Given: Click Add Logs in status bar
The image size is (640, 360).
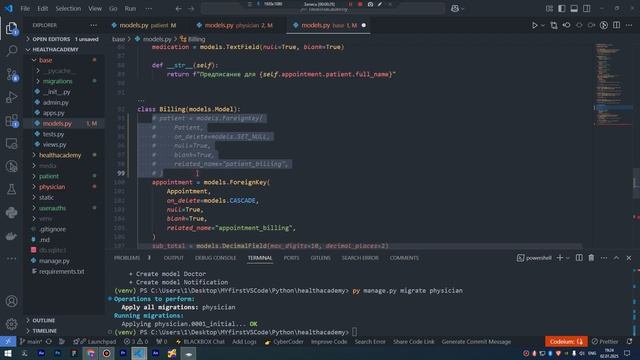Looking at the screenshot, I should (244, 342).
